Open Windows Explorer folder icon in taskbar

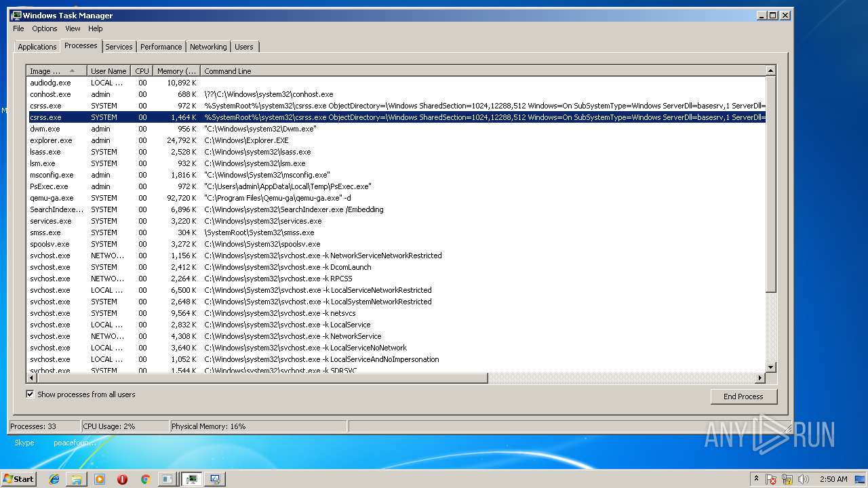pyautogui.click(x=77, y=479)
